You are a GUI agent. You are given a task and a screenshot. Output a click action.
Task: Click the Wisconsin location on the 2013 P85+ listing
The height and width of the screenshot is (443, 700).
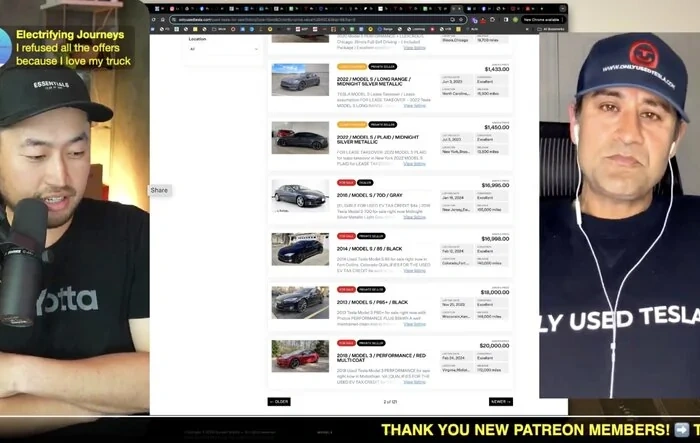click(x=456, y=315)
